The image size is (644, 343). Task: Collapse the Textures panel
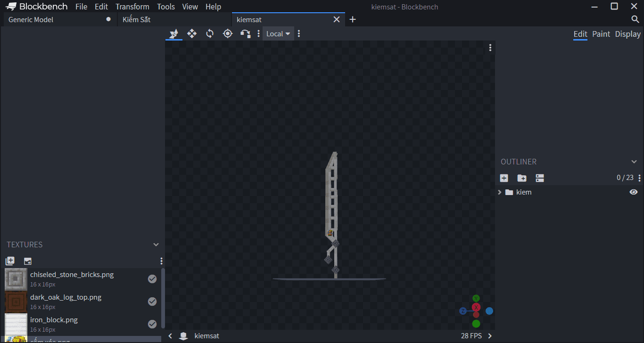tap(156, 245)
